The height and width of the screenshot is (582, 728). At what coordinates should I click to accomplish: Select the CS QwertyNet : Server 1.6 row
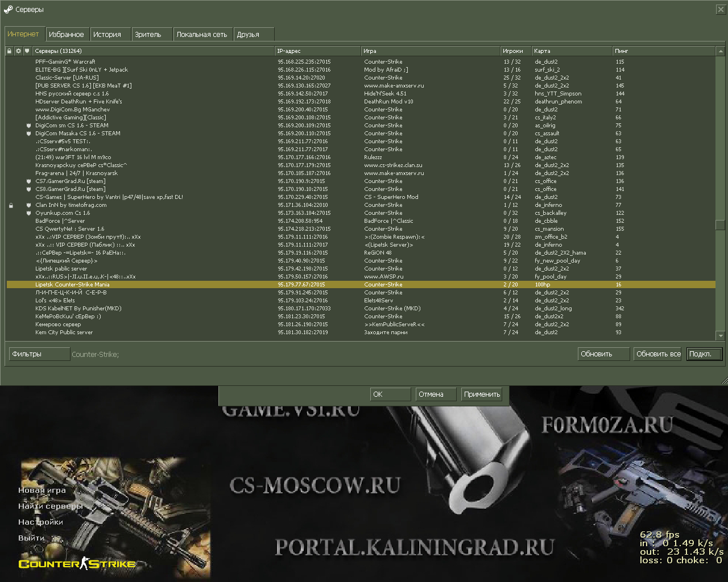point(361,229)
